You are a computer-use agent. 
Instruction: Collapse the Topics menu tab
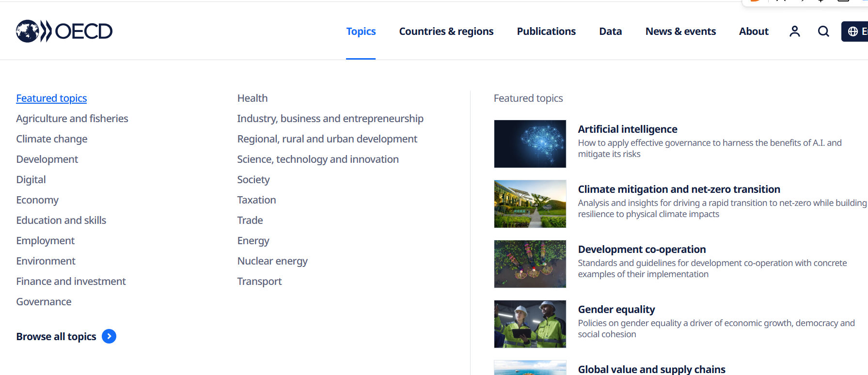(x=361, y=31)
